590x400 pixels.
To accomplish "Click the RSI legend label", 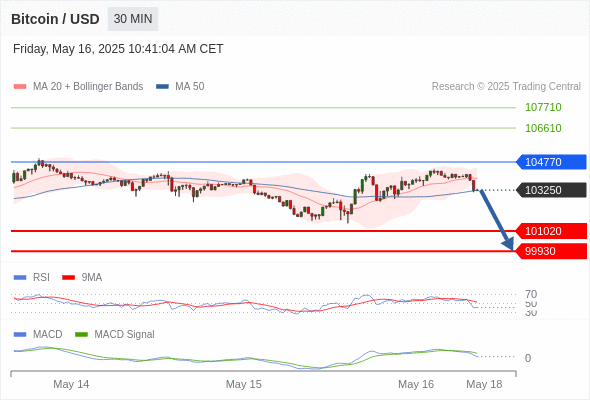I will pos(41,278).
